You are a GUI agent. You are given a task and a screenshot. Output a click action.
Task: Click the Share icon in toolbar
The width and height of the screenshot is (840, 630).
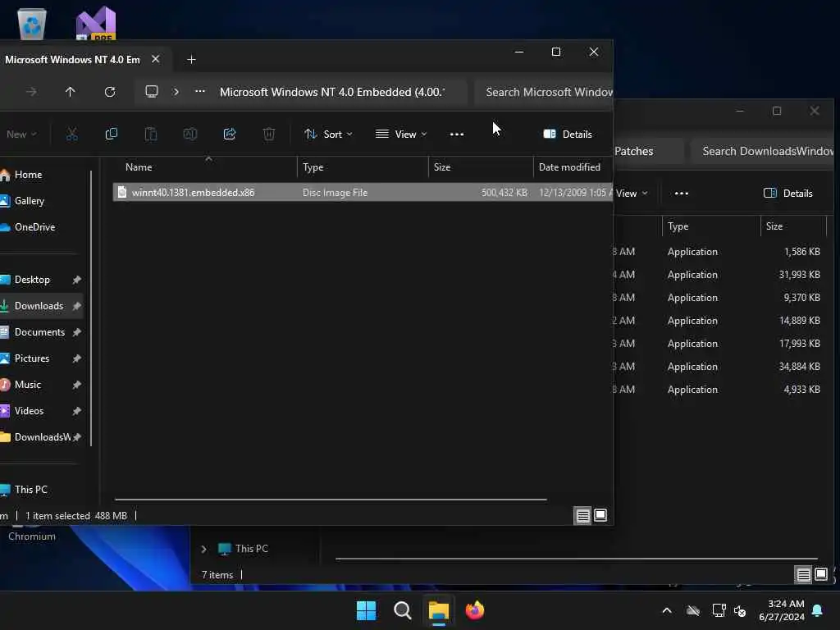230,134
